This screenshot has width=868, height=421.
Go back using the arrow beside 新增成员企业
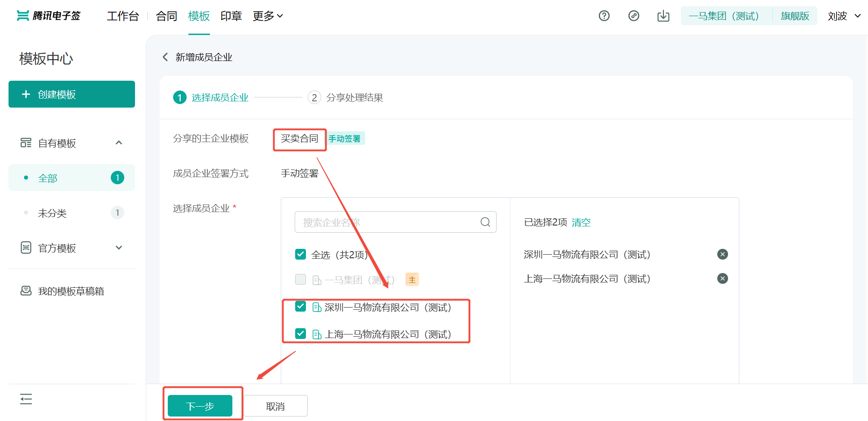[x=165, y=57]
